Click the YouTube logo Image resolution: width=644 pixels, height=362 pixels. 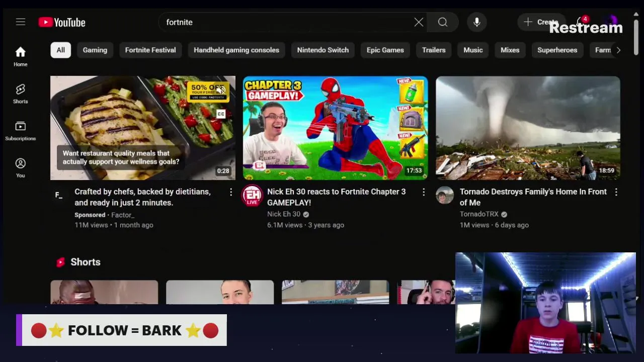[x=62, y=22]
